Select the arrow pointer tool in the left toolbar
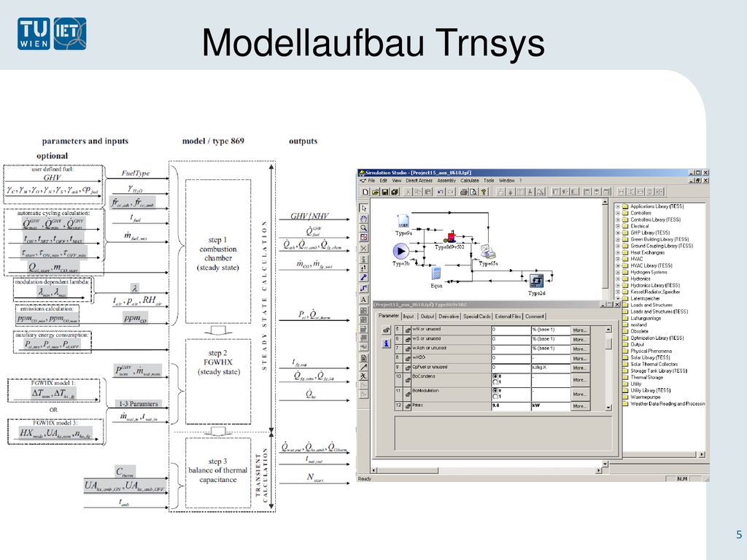 363,208
